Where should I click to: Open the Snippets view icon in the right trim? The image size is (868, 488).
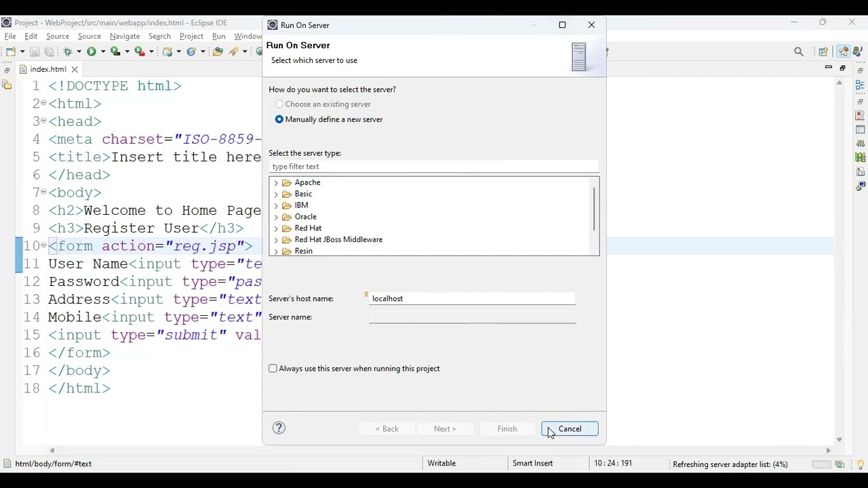coord(860,171)
